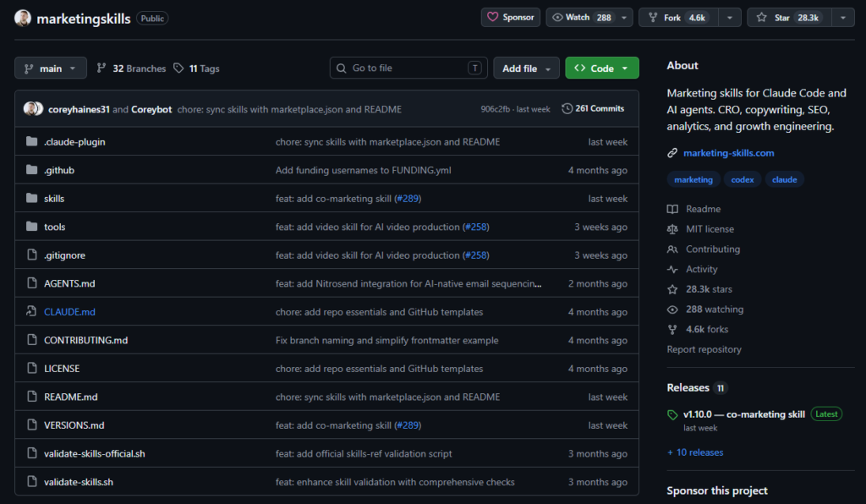This screenshot has height=504, width=866.
Task: Open pull request #289 in skills row
Action: coord(408,198)
